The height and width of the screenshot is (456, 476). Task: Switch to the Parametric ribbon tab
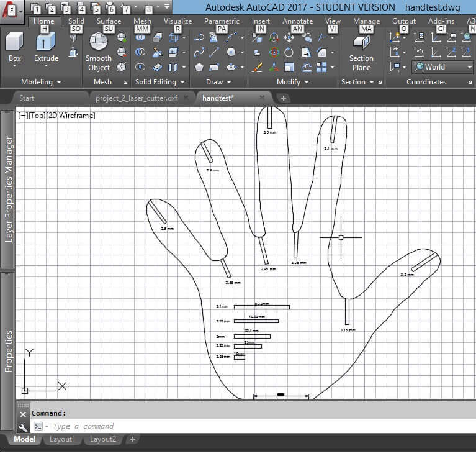[222, 21]
